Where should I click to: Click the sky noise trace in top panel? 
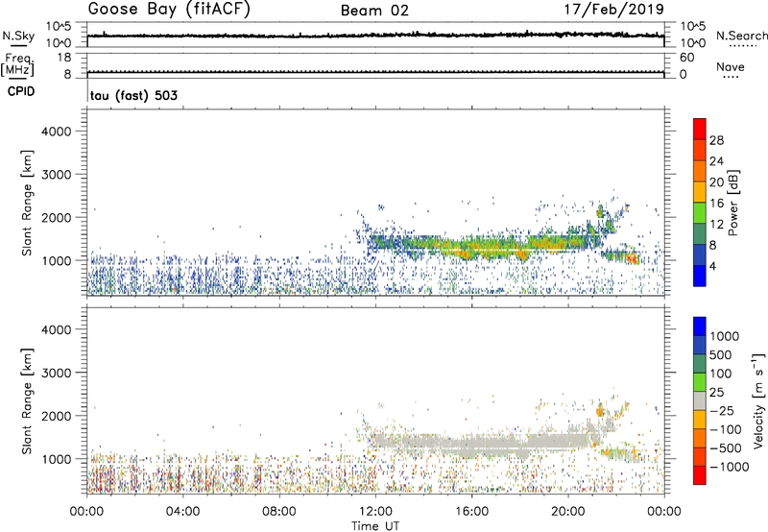click(x=375, y=36)
